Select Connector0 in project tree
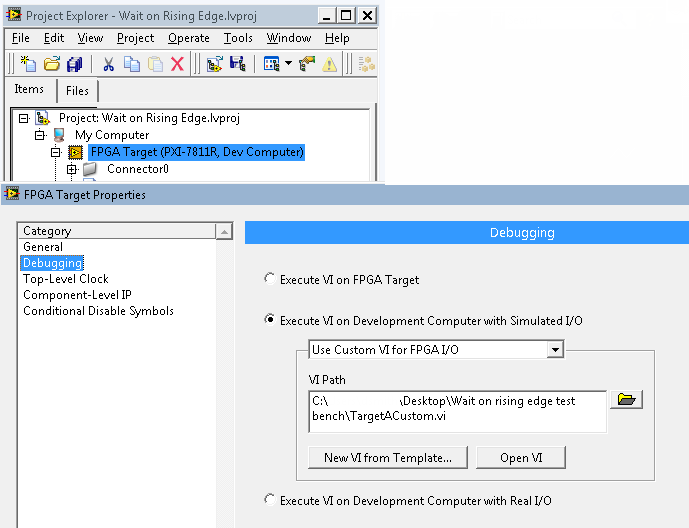 point(138,169)
